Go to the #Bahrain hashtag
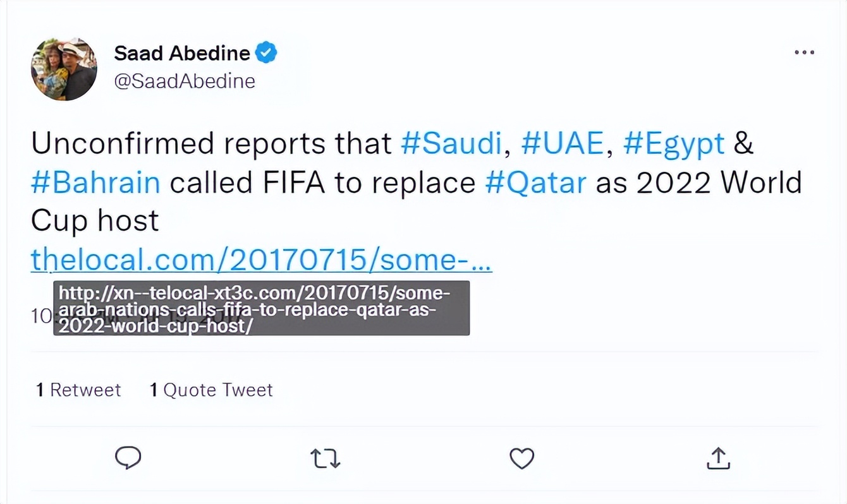 [x=95, y=183]
